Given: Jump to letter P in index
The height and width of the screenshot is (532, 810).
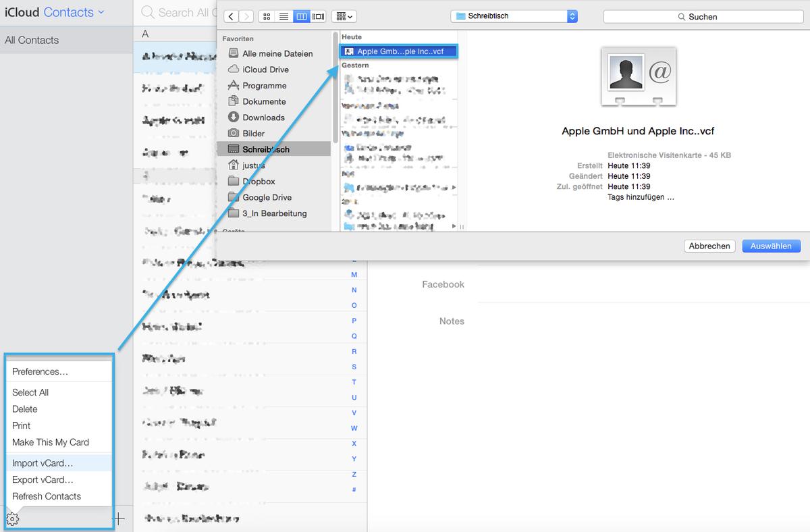Looking at the screenshot, I should pos(354,321).
